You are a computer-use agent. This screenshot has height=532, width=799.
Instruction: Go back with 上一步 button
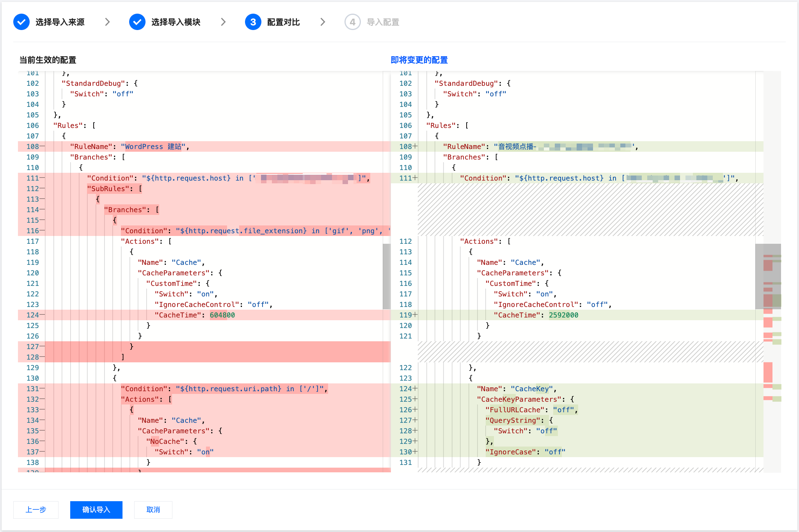[x=36, y=510]
